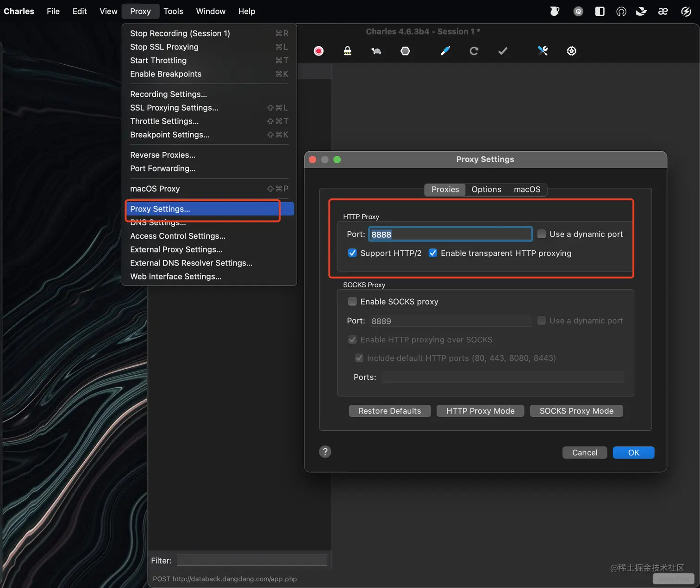Select the pen compose icon in toolbar
Image resolution: width=700 pixels, height=588 pixels.
click(445, 51)
